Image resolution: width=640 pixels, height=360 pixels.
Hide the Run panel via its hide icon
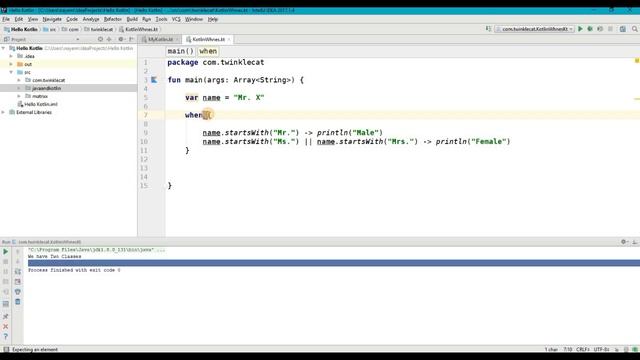tap(635, 242)
